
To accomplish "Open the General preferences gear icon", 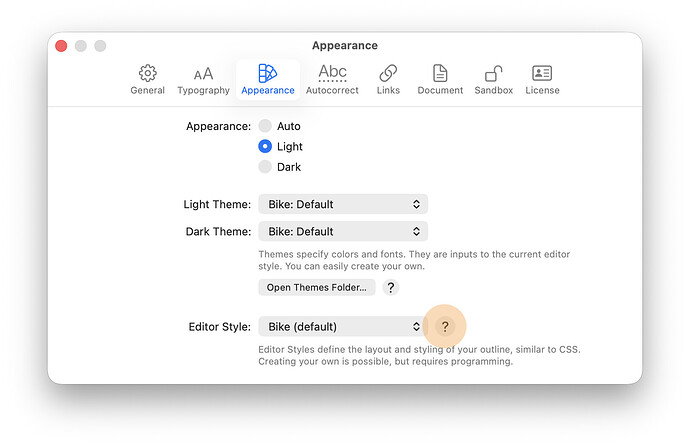I will click(147, 74).
